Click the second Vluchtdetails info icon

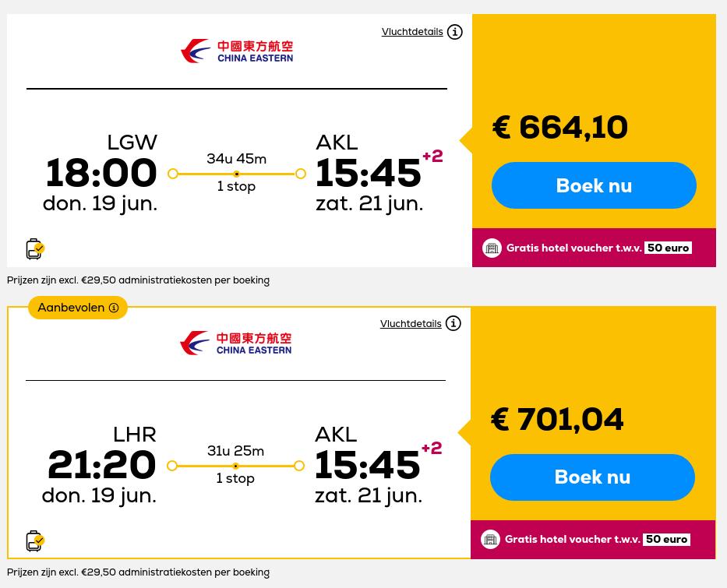tap(453, 323)
